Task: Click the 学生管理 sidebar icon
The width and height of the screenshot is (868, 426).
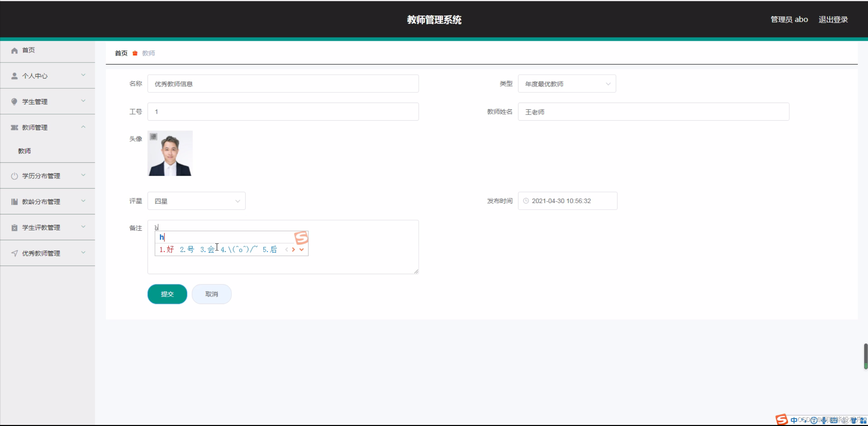Action: 14,102
